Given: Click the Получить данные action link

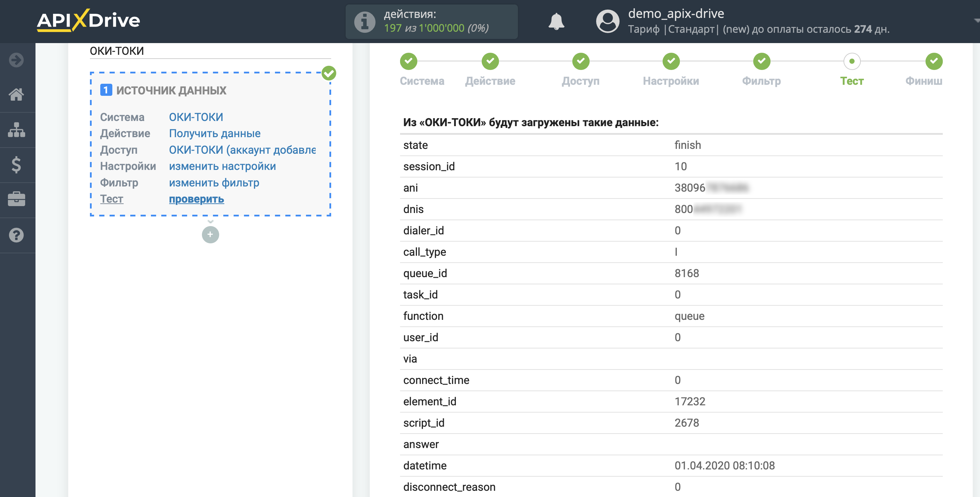Looking at the screenshot, I should click(215, 133).
